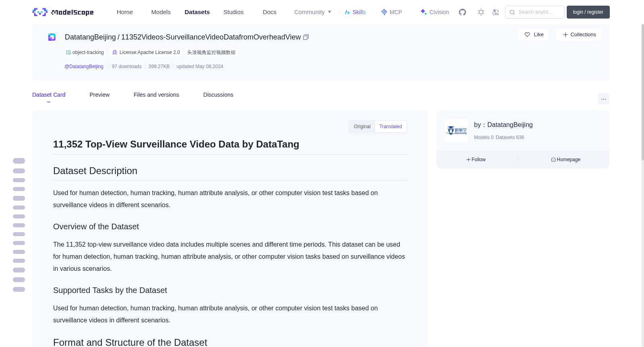644x347 pixels.
Task: Open the Discussions tab
Action: click(x=218, y=95)
